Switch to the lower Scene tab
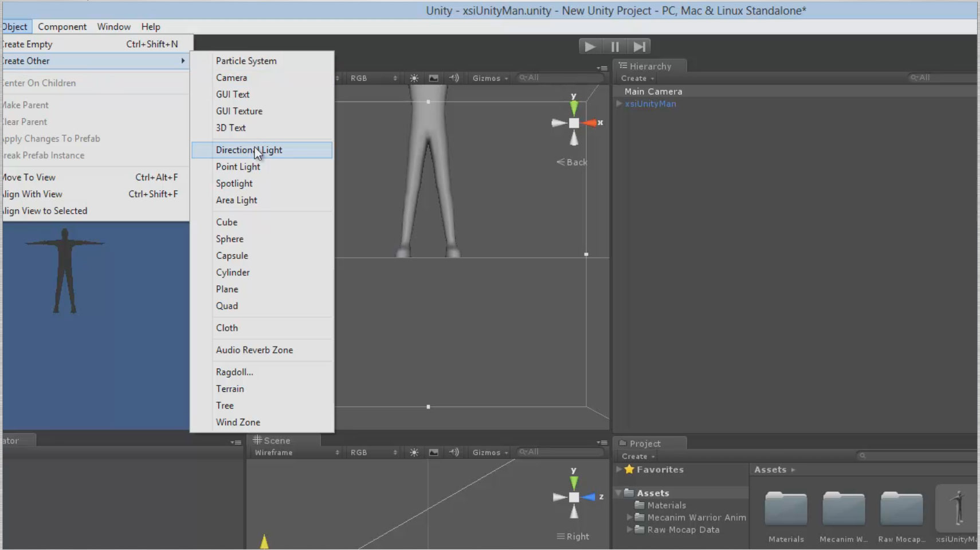The image size is (980, 550). [283, 441]
